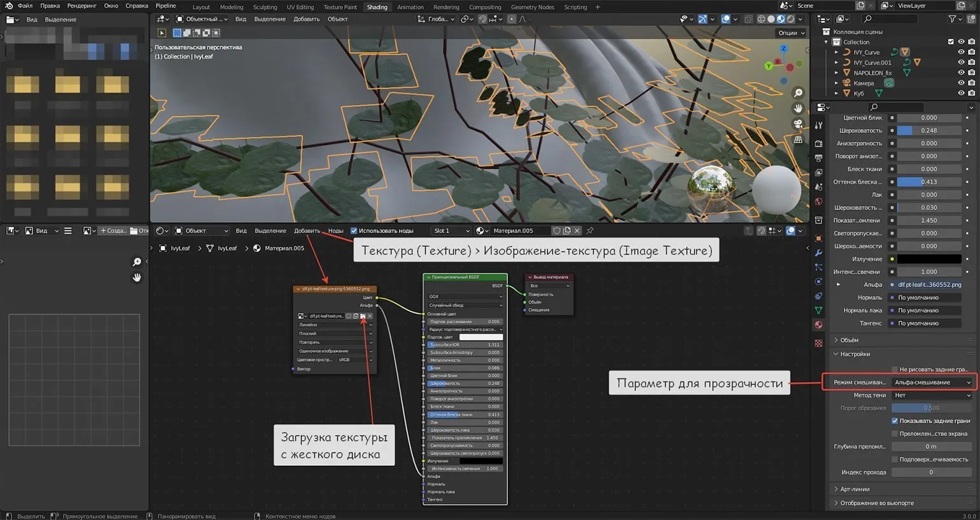
Task: Toggle camera view icon in viewport
Action: coord(798,123)
